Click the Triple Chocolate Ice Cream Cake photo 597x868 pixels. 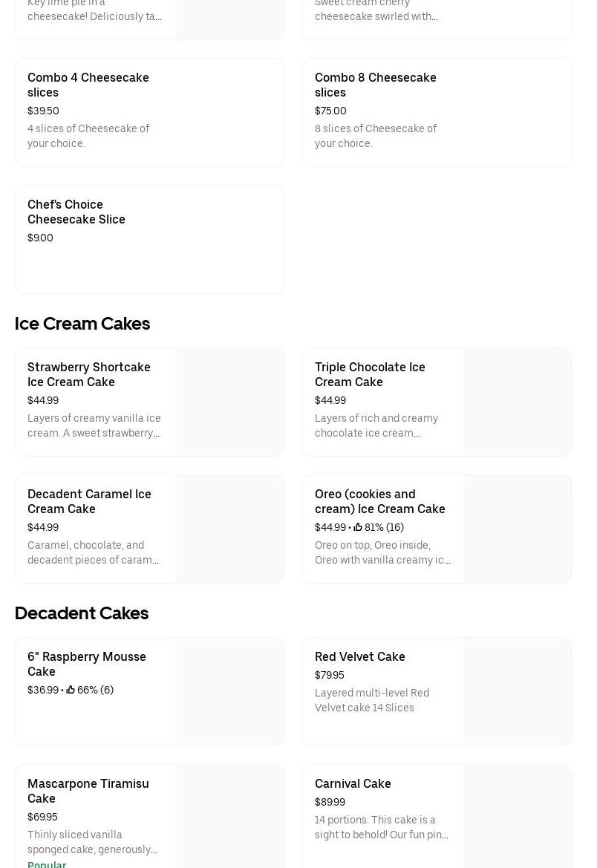[x=517, y=402]
